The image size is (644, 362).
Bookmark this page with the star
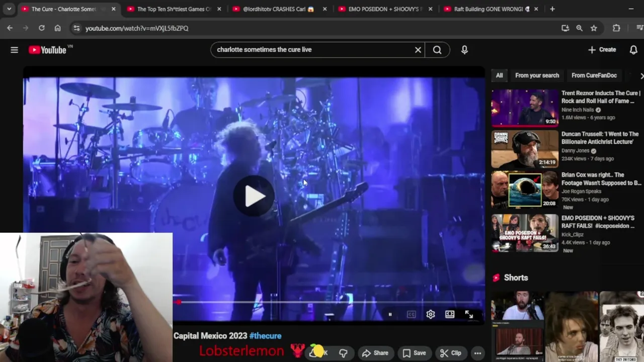click(x=594, y=28)
